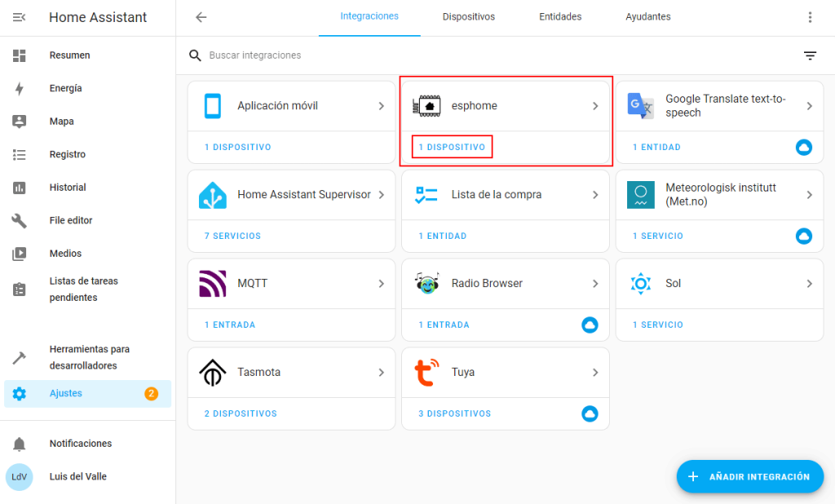Open the three-dot overflow menu
This screenshot has height=504, width=835.
point(810,17)
